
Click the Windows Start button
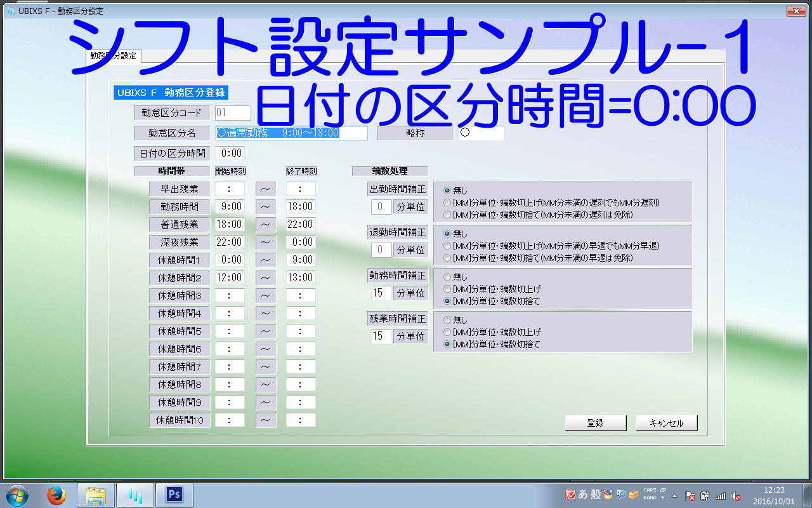tap(16, 495)
